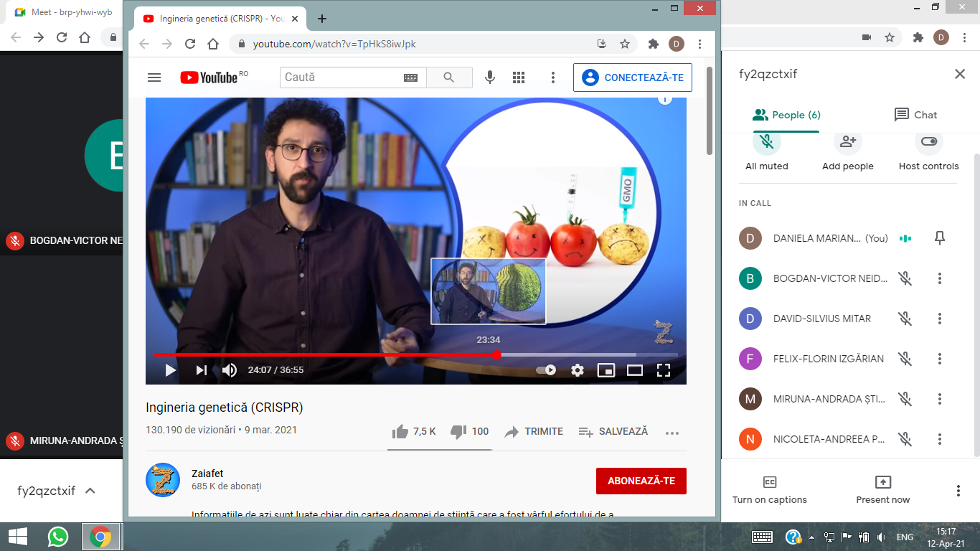Open Windows Start menu

coord(18,537)
